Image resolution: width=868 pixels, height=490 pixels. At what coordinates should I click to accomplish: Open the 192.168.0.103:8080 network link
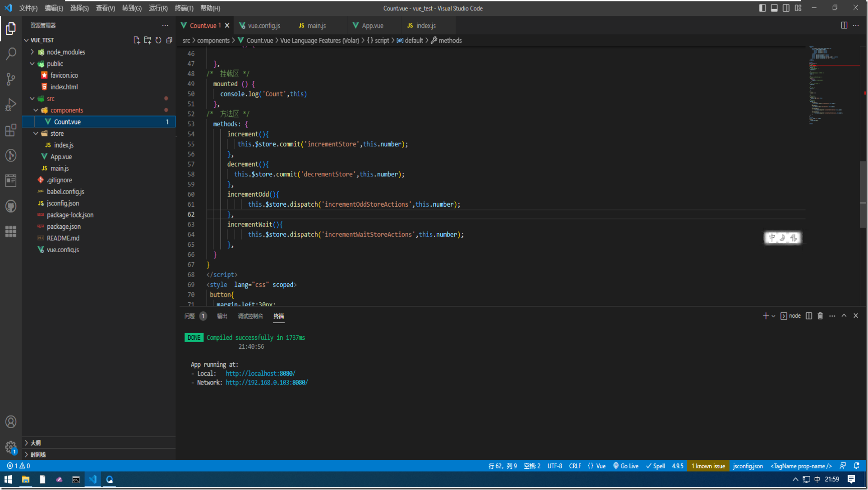point(267,383)
